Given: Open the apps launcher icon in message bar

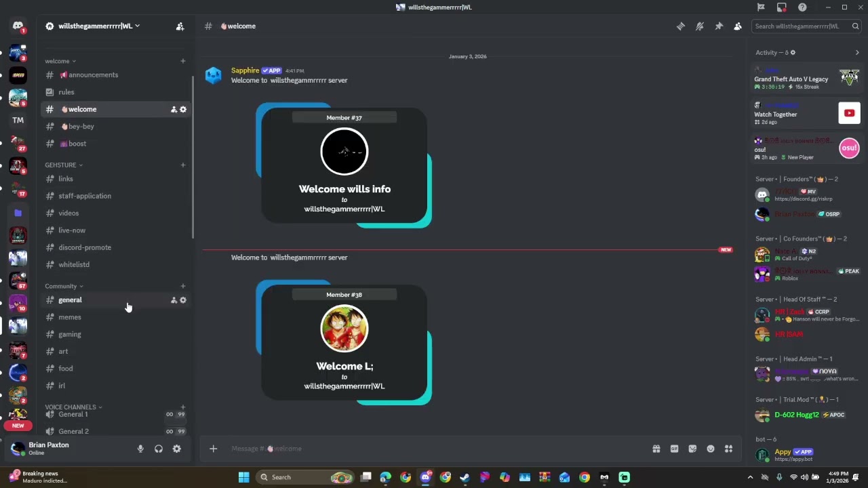Looking at the screenshot, I should click(x=728, y=449).
